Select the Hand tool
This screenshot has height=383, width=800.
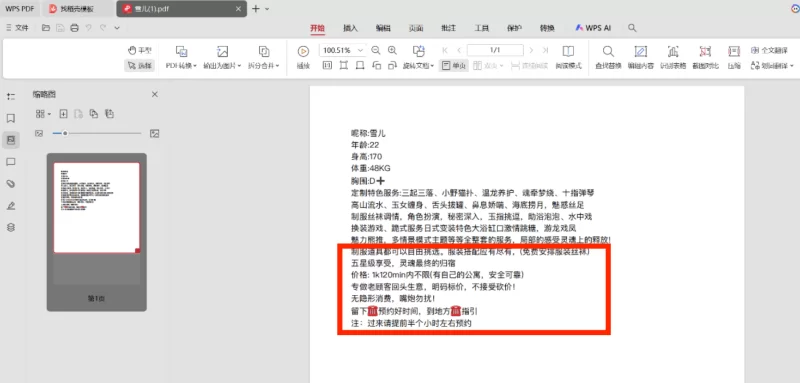point(139,50)
